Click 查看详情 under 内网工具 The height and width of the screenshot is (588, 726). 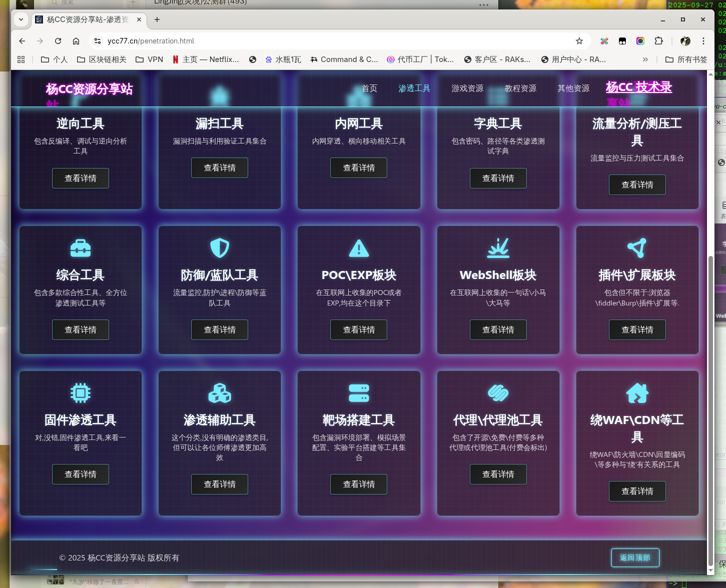click(359, 168)
